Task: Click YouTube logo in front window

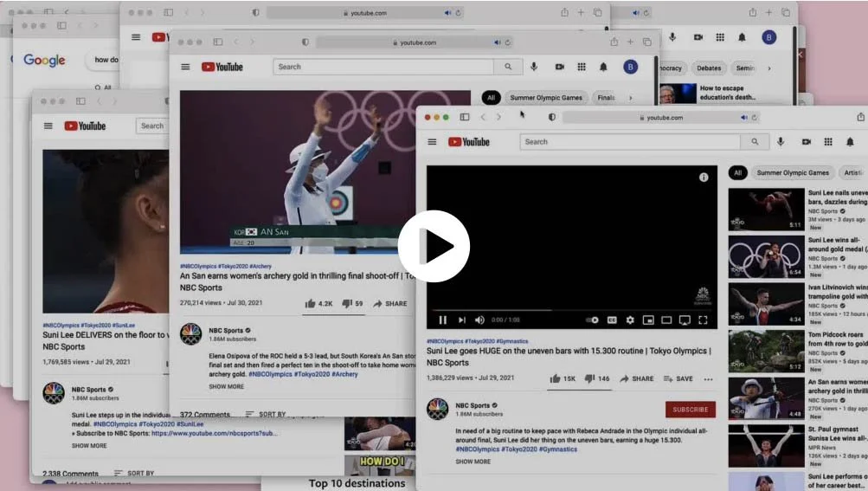Action: coord(469,142)
